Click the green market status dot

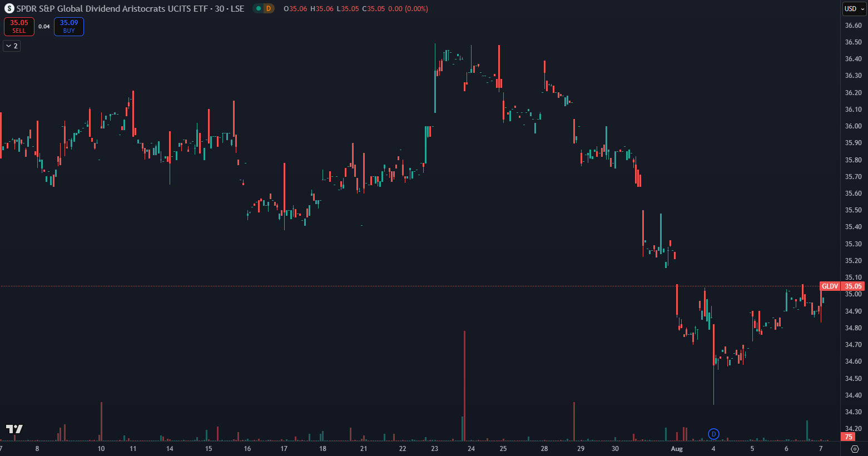click(x=259, y=9)
